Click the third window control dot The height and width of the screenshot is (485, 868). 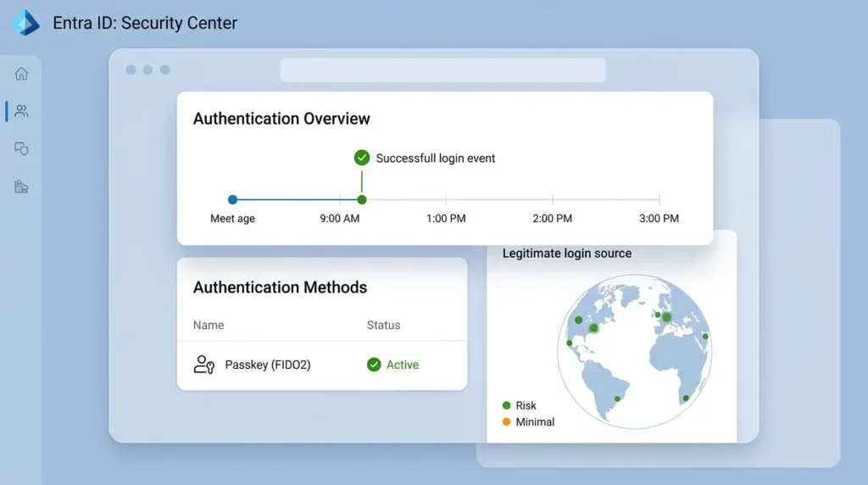tap(165, 70)
